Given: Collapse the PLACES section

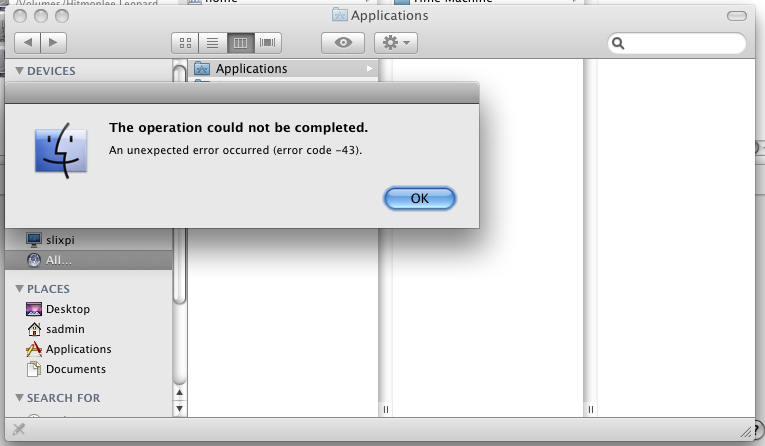Looking at the screenshot, I should [20, 289].
